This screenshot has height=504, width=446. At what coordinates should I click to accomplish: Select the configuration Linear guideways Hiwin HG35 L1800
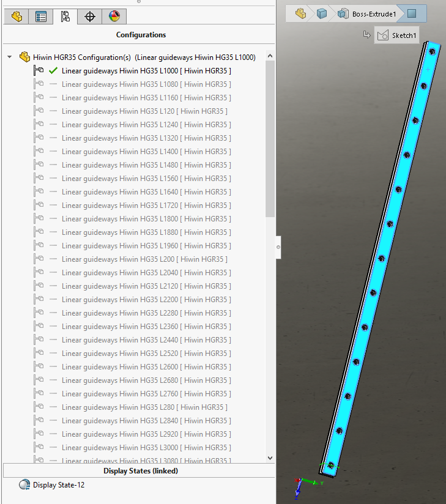click(146, 219)
